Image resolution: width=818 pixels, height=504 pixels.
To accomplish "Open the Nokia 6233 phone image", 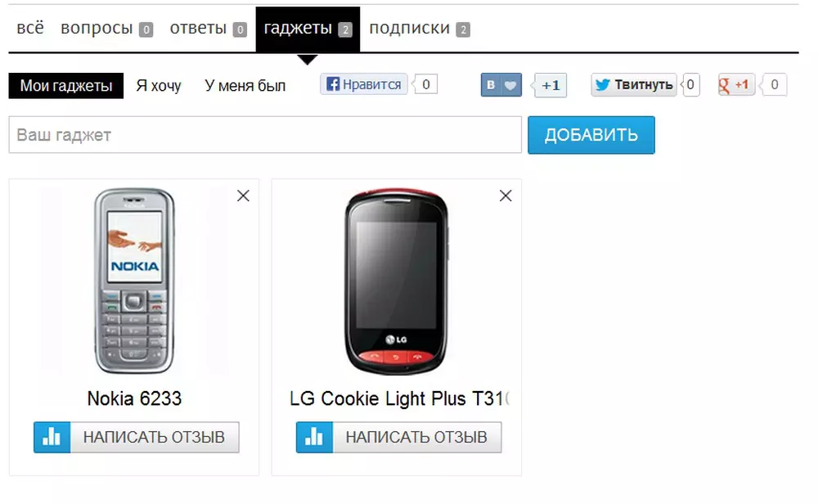I will 134,281.
